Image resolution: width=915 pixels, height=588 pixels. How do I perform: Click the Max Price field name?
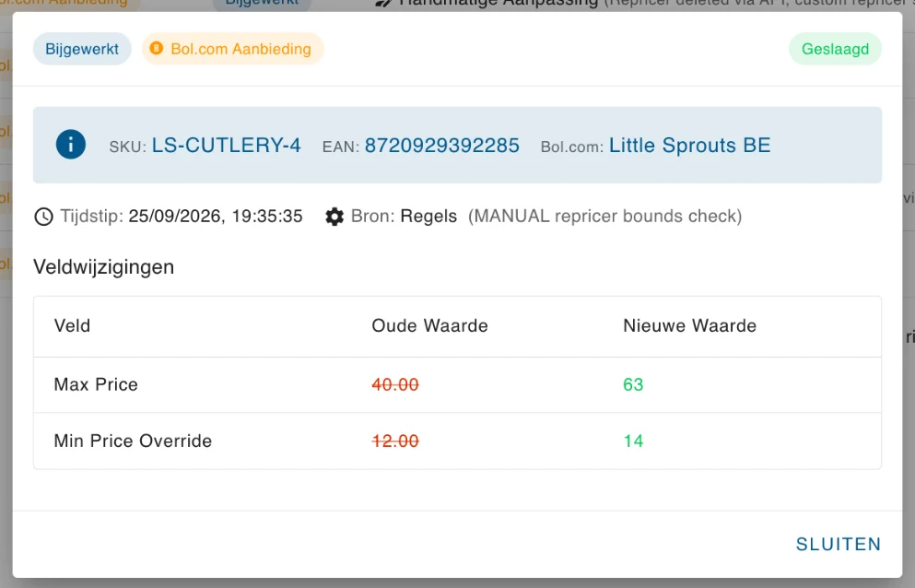point(96,385)
